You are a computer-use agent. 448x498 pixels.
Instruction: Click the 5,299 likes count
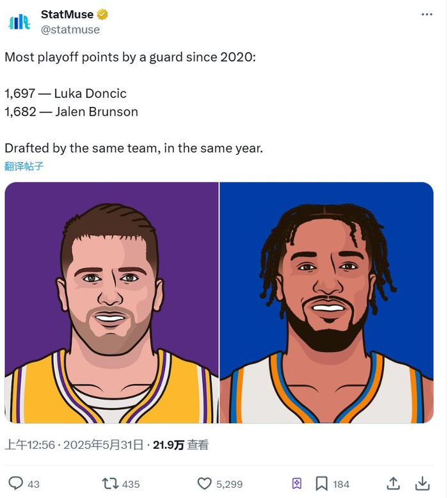229,484
